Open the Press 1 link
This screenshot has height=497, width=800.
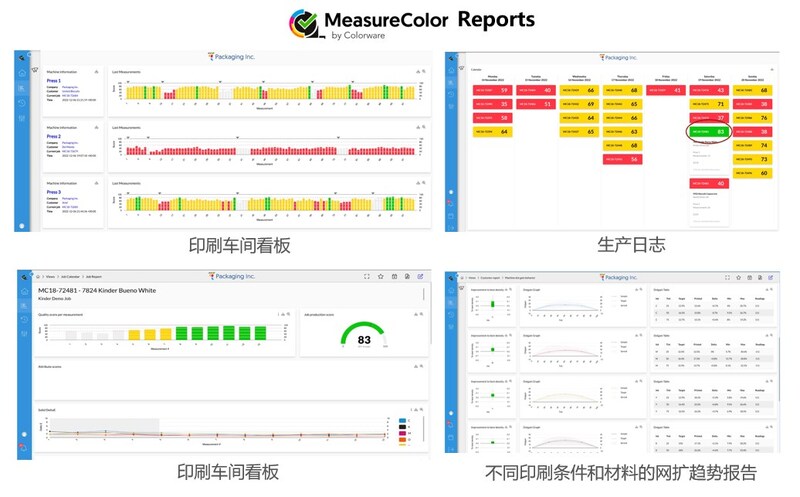(x=54, y=81)
